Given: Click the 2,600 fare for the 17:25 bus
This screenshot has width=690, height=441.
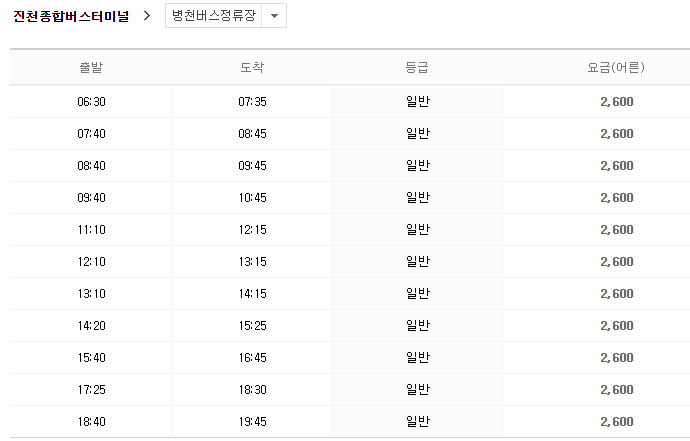Looking at the screenshot, I should tap(616, 389).
